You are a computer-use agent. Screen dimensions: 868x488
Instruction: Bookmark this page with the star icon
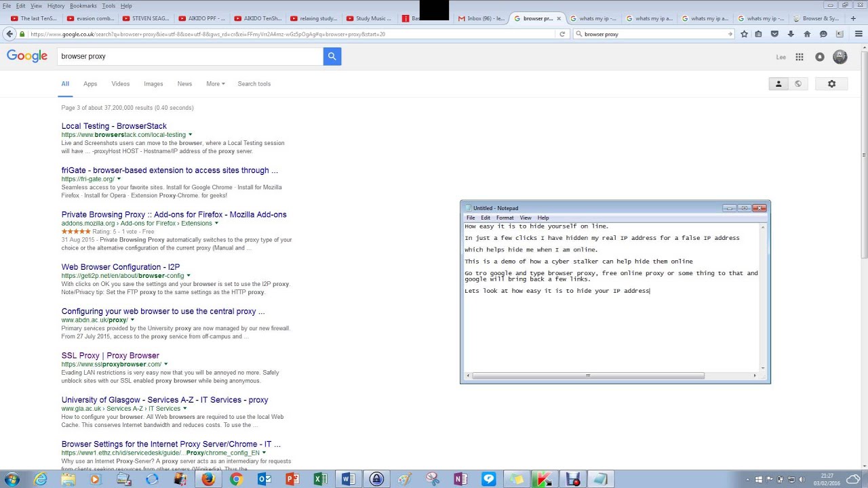(x=744, y=34)
